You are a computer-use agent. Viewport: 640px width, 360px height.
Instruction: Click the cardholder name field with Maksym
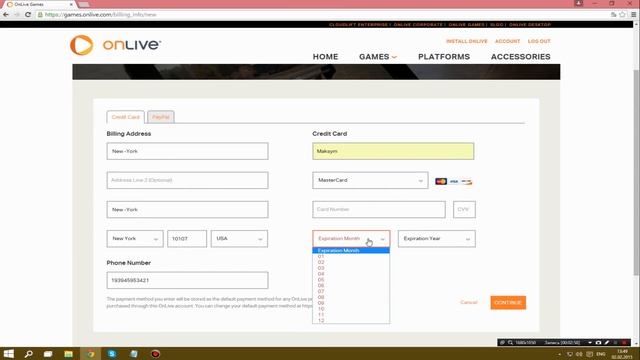tap(393, 151)
